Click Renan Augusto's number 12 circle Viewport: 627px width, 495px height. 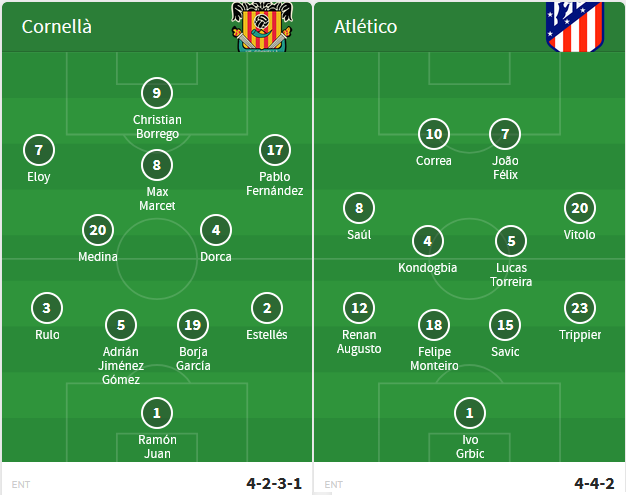[x=359, y=308]
